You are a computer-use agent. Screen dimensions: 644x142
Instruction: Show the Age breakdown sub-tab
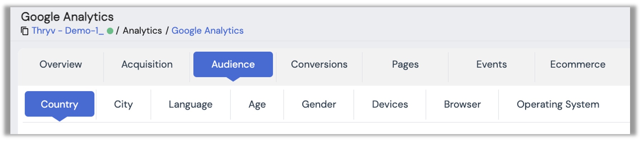point(257,104)
